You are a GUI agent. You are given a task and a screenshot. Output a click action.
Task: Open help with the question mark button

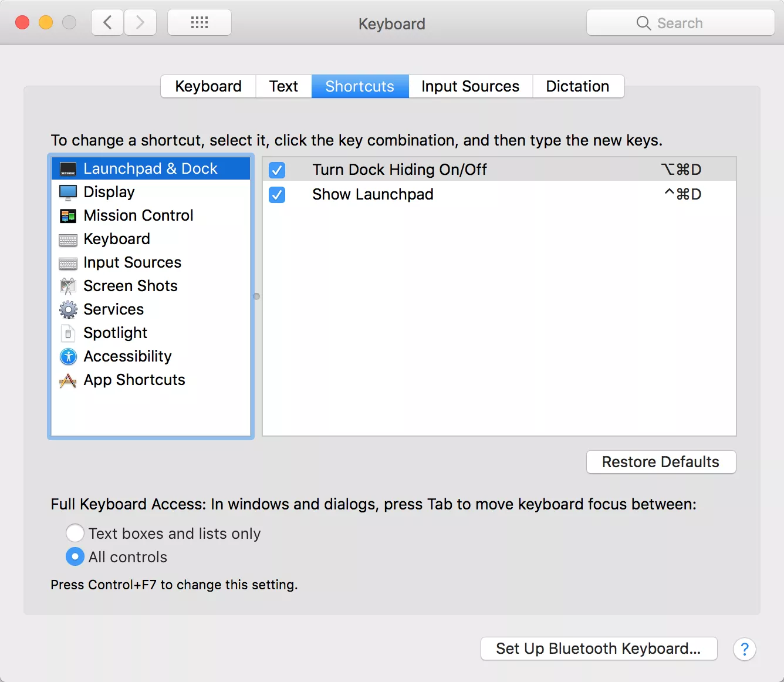(x=744, y=649)
